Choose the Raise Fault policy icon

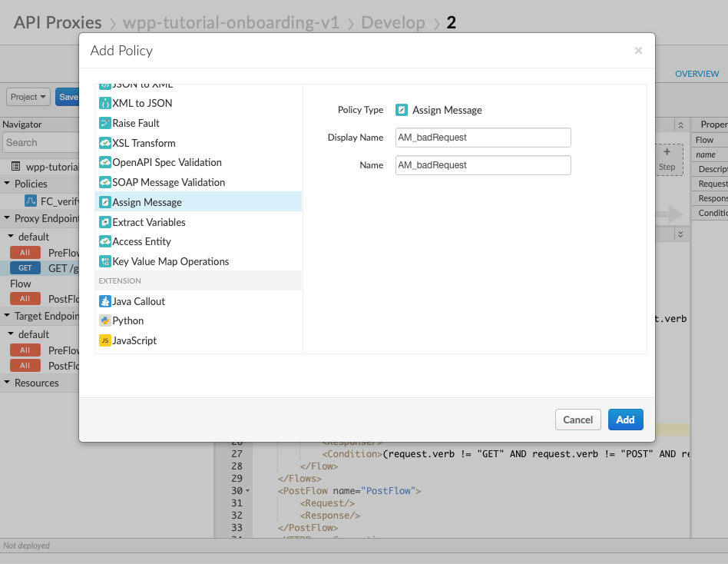(x=105, y=123)
